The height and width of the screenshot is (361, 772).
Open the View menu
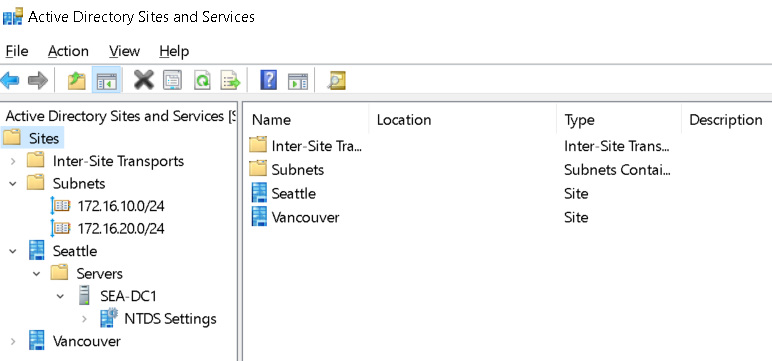click(124, 51)
